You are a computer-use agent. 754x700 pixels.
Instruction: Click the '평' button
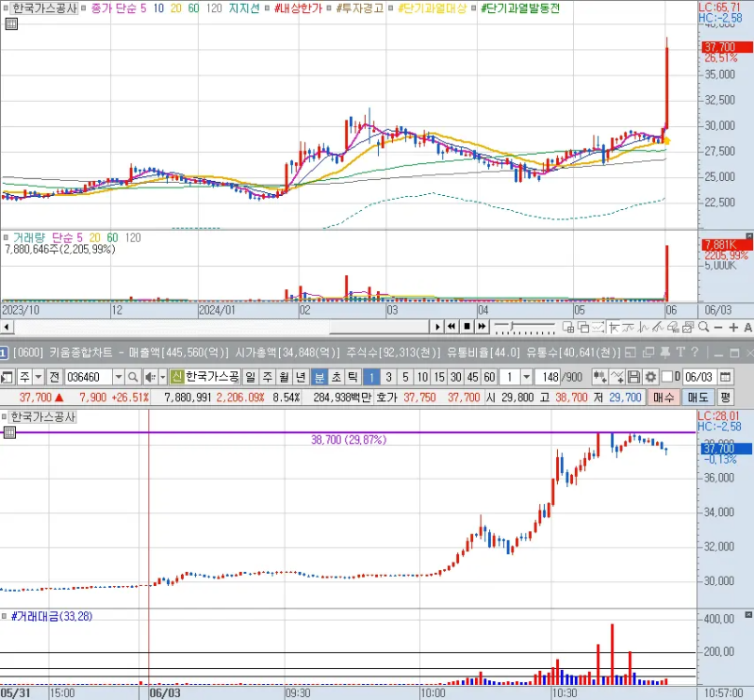tap(725, 398)
